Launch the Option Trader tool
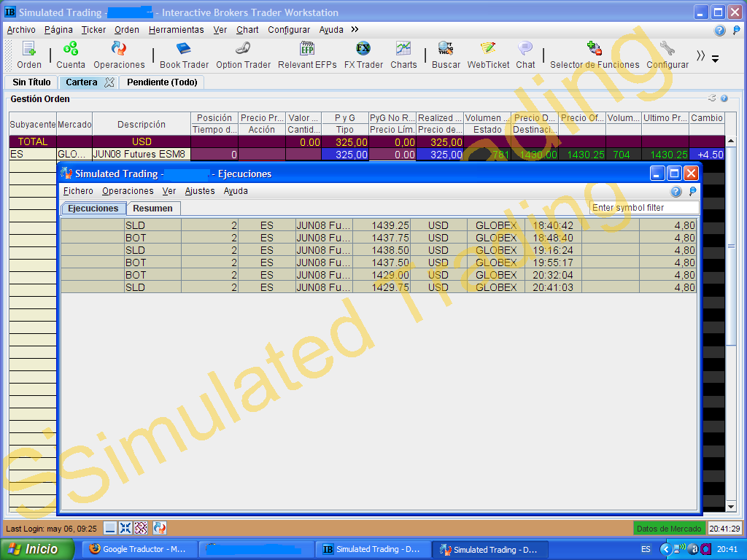This screenshot has height=560, width=747. pyautogui.click(x=243, y=55)
